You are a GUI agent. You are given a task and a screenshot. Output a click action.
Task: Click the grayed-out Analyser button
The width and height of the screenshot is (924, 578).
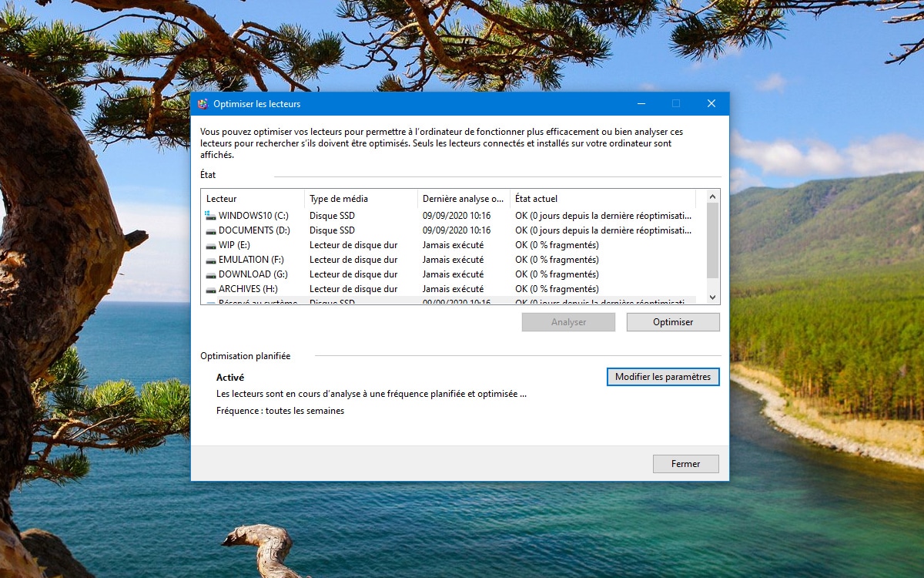pyautogui.click(x=568, y=321)
